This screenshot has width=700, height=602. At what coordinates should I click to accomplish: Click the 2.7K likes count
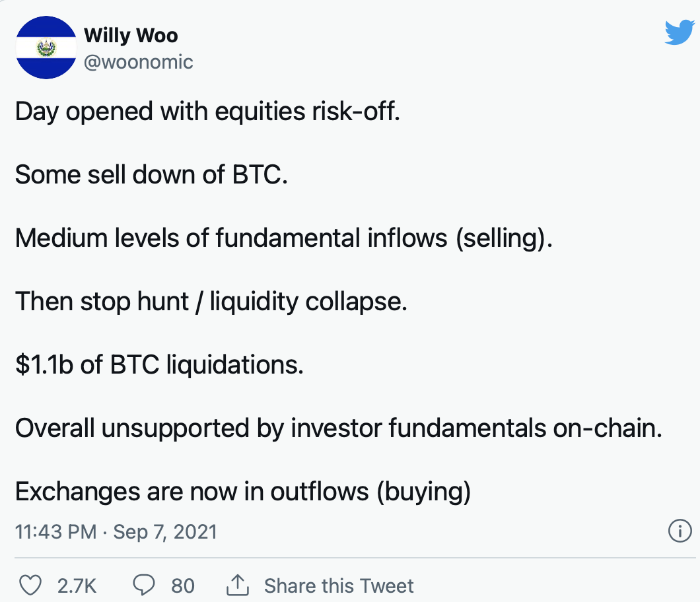77,585
